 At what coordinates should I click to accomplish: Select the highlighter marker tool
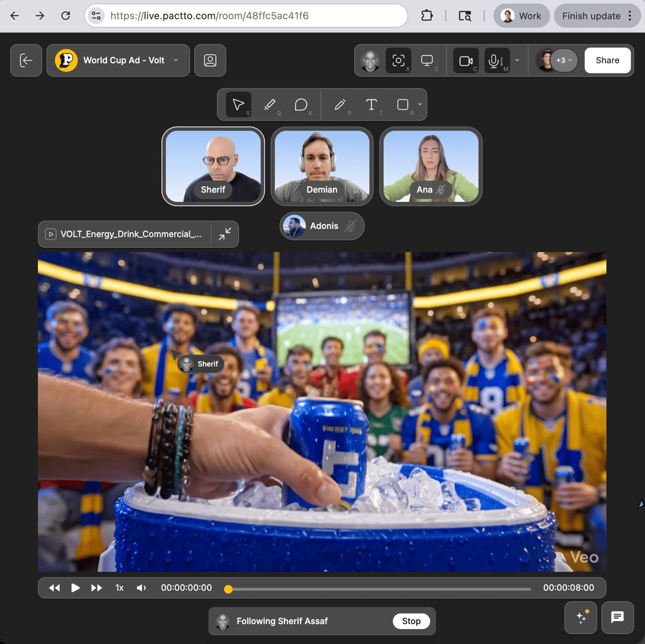270,105
